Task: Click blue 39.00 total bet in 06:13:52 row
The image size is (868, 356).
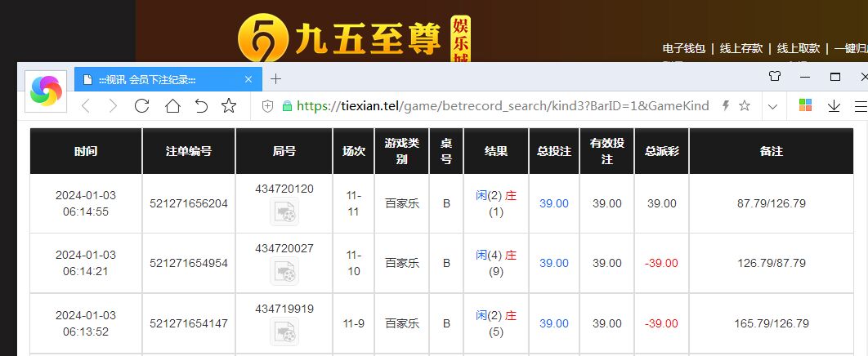Action: pyautogui.click(x=554, y=323)
